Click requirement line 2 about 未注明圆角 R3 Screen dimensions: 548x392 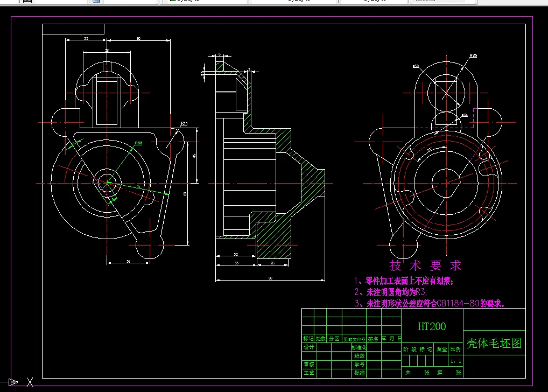click(x=390, y=292)
